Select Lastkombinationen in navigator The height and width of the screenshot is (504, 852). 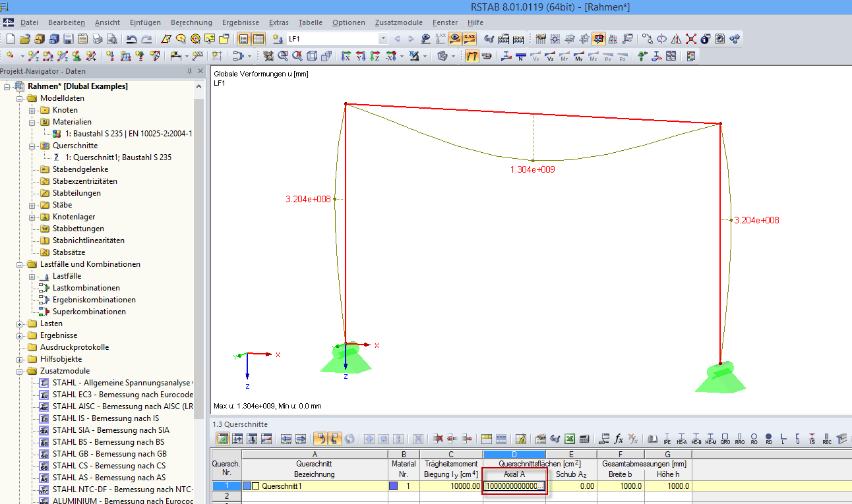point(86,288)
